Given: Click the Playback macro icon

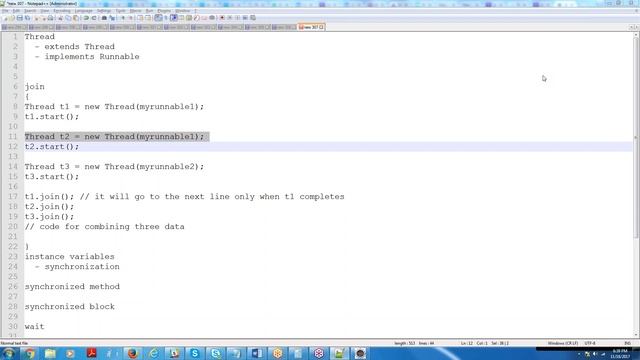Looking at the screenshot, I should (x=237, y=18).
